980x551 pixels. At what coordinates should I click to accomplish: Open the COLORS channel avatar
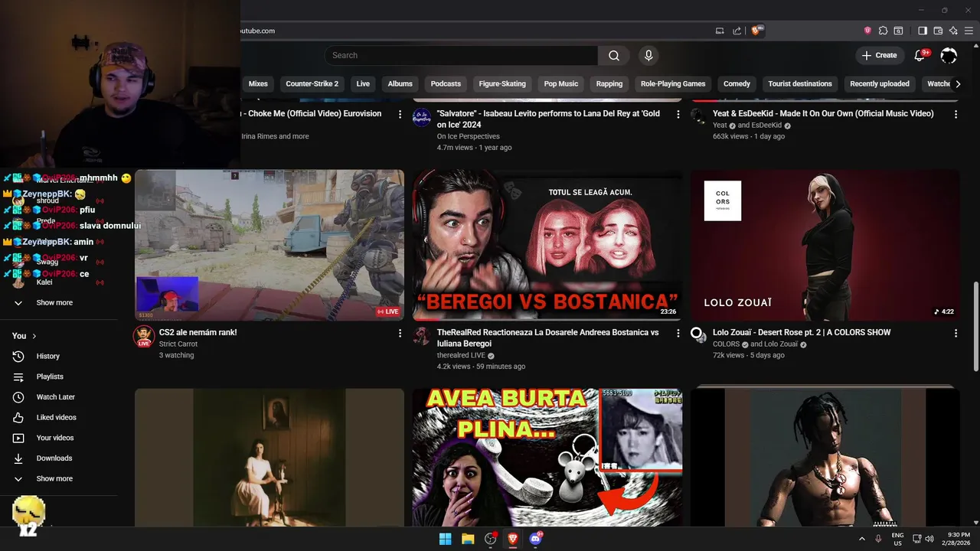[x=697, y=334]
